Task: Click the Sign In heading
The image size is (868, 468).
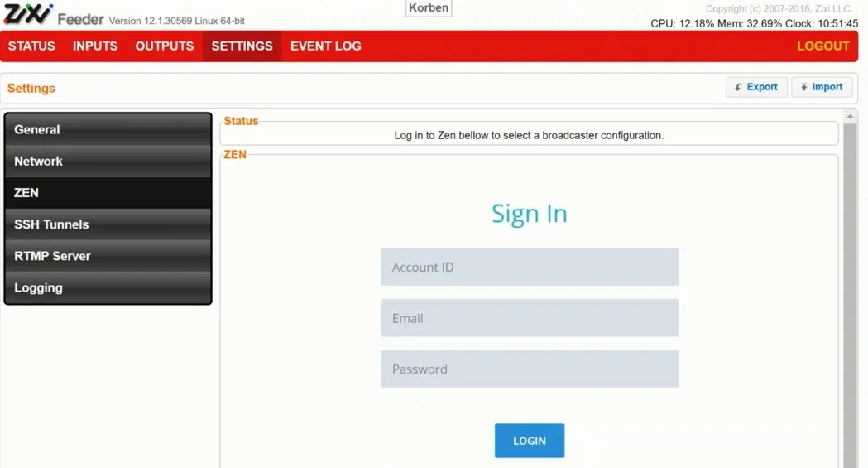Action: pos(530,213)
